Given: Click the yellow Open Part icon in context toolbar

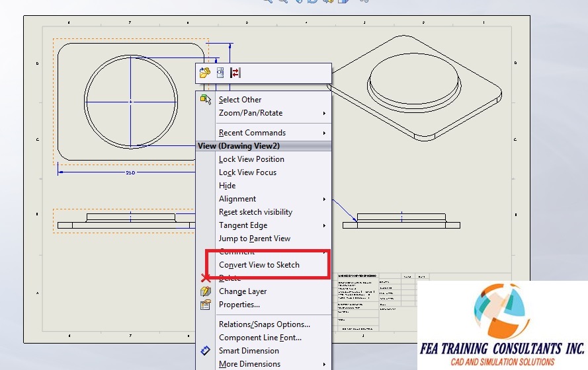Looking at the screenshot, I should point(205,73).
